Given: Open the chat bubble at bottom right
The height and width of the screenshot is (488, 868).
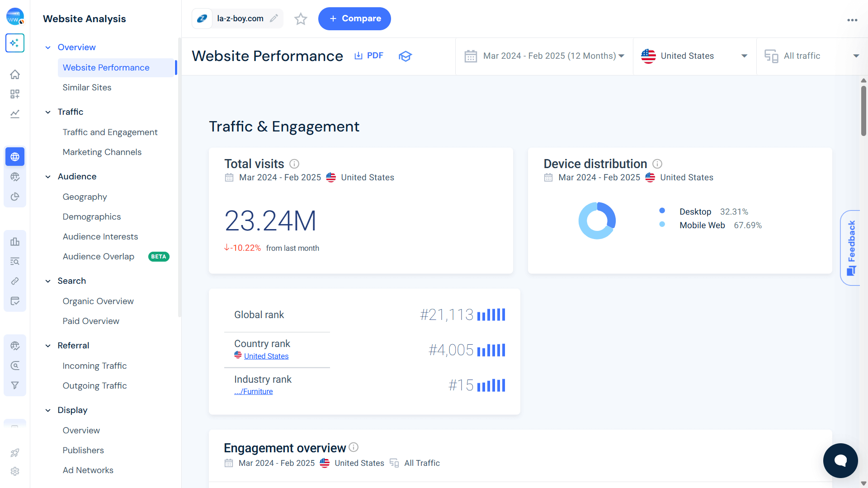Looking at the screenshot, I should click(x=840, y=460).
